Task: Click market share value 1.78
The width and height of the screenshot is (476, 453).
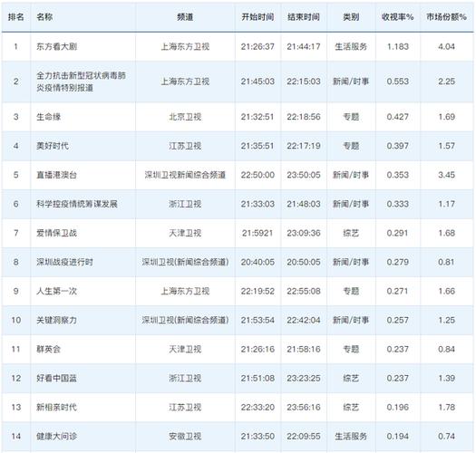Action: tap(447, 407)
